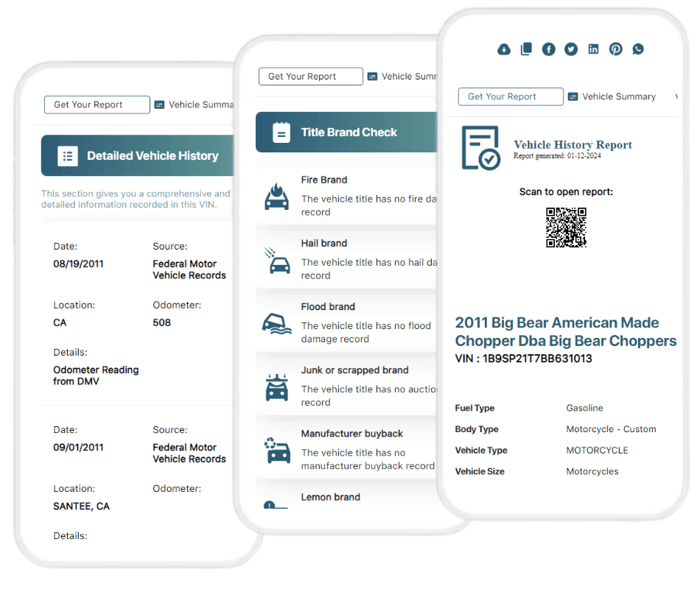This screenshot has height=589, width=700.
Task: Click the copy report icon
Action: pyautogui.click(x=526, y=49)
